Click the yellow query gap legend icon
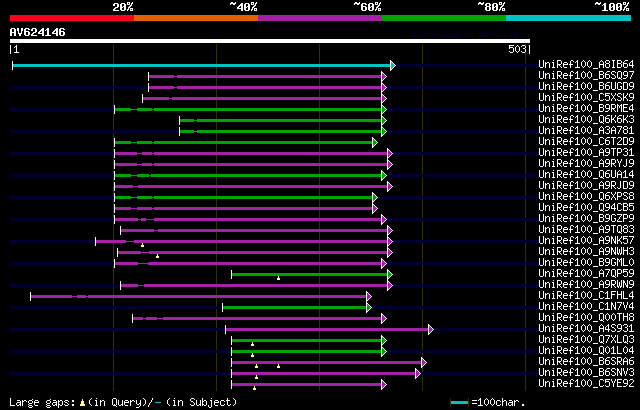This screenshot has height=410, width=640. tap(82, 403)
